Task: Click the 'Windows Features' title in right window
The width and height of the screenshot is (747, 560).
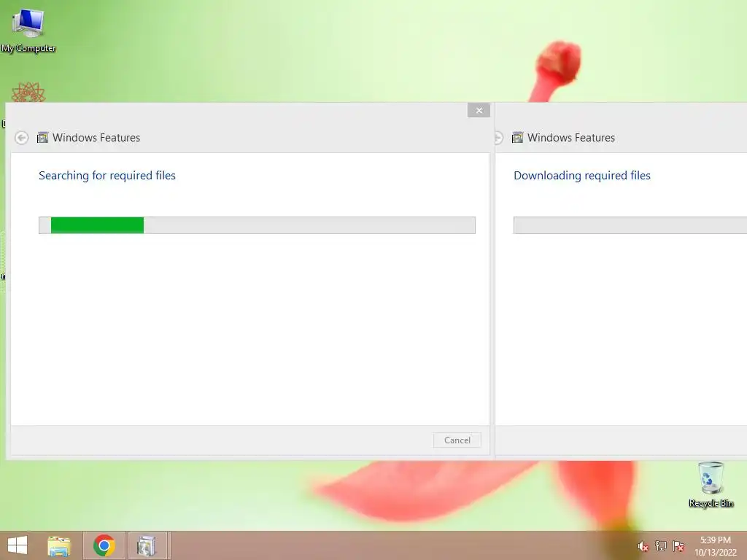Action: click(x=570, y=138)
